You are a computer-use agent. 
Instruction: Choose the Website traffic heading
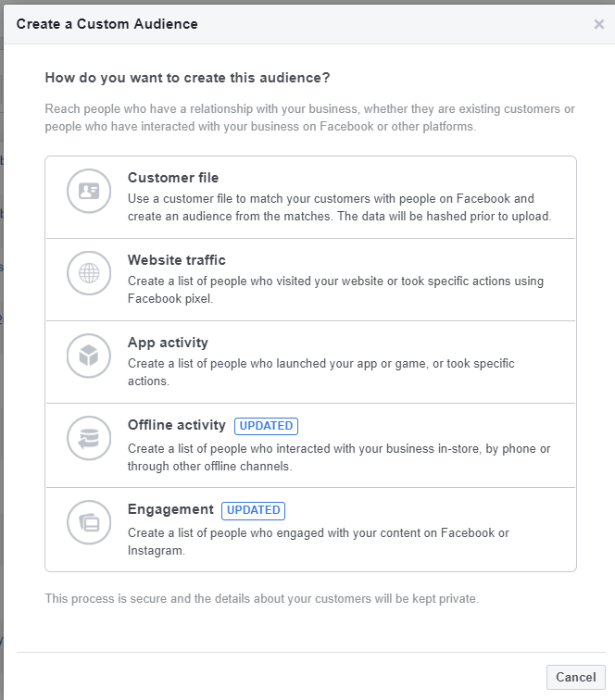(176, 260)
